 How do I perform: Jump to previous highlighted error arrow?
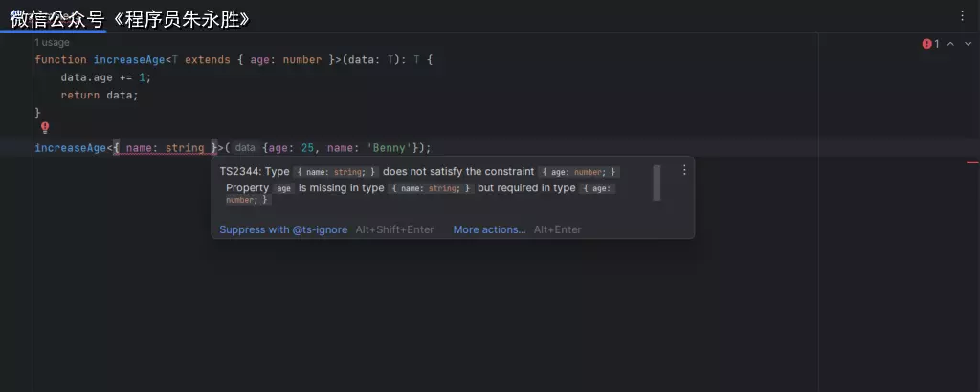(x=950, y=44)
